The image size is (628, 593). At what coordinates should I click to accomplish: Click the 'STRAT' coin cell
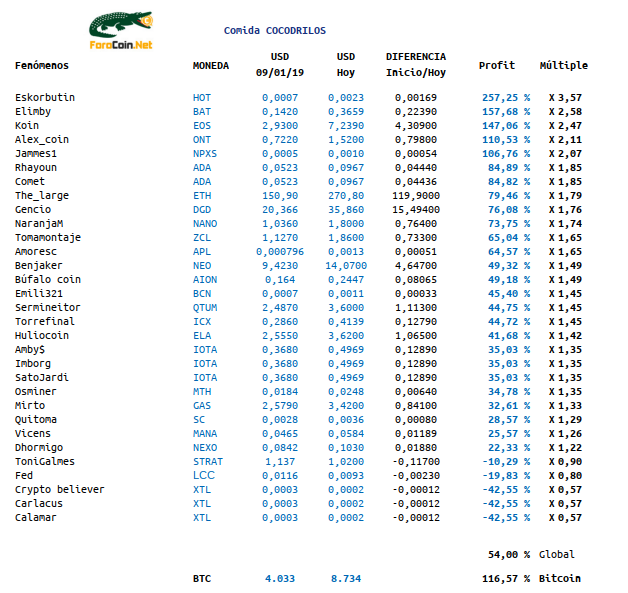(208, 462)
